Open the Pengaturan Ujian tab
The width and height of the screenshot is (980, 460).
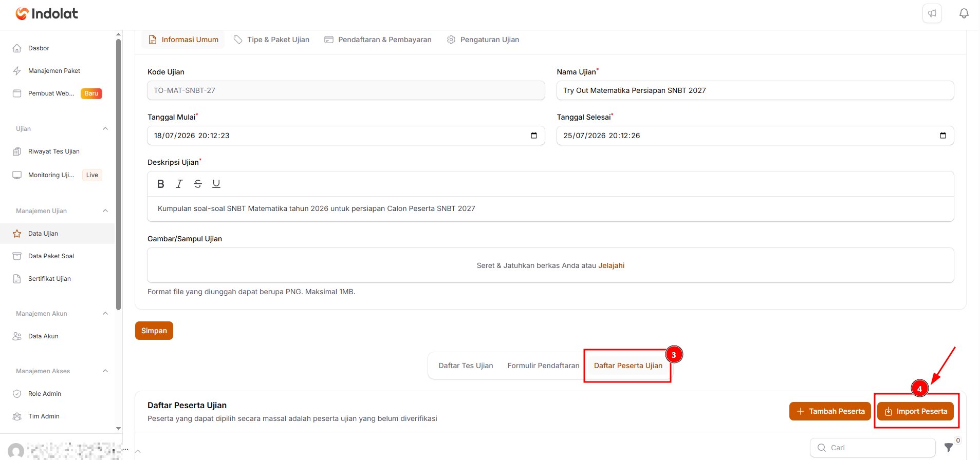(x=483, y=40)
